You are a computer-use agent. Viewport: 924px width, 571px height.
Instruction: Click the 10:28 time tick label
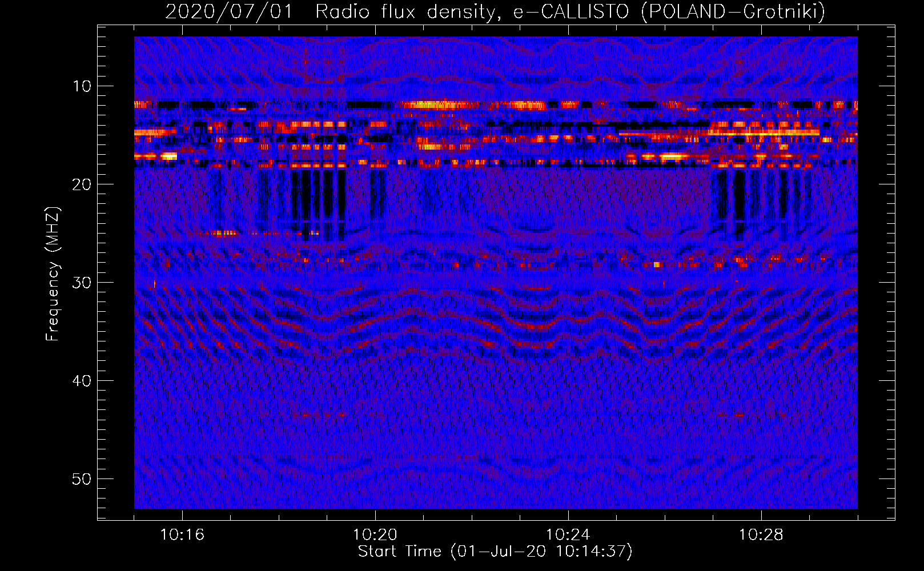761,535
